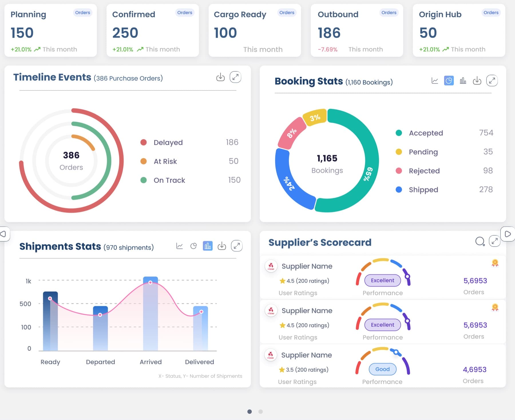Open the Confirmed orders card
515x420 pixels.
click(x=153, y=31)
